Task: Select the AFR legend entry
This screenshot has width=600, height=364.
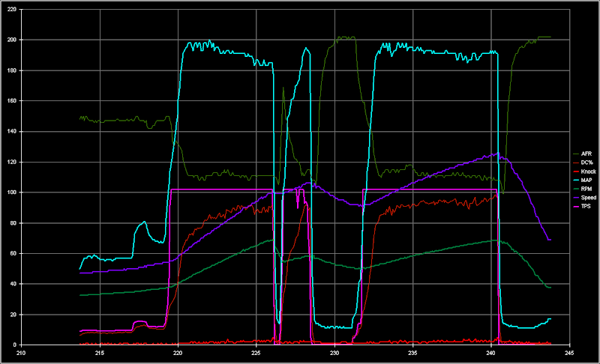Action: pos(583,154)
